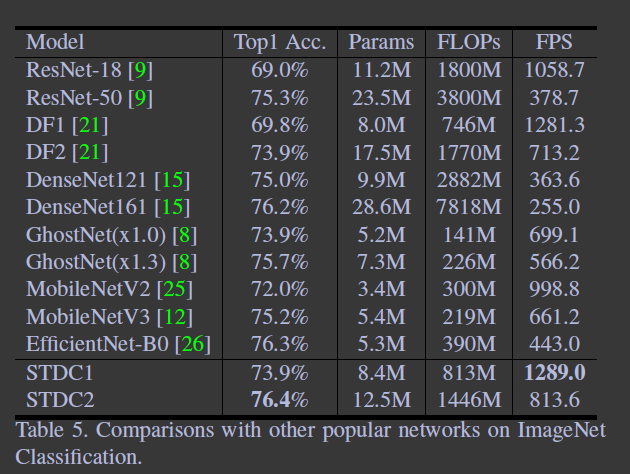Open citation 9 next to ResNet-50
630x474 pixels.
[x=140, y=98]
